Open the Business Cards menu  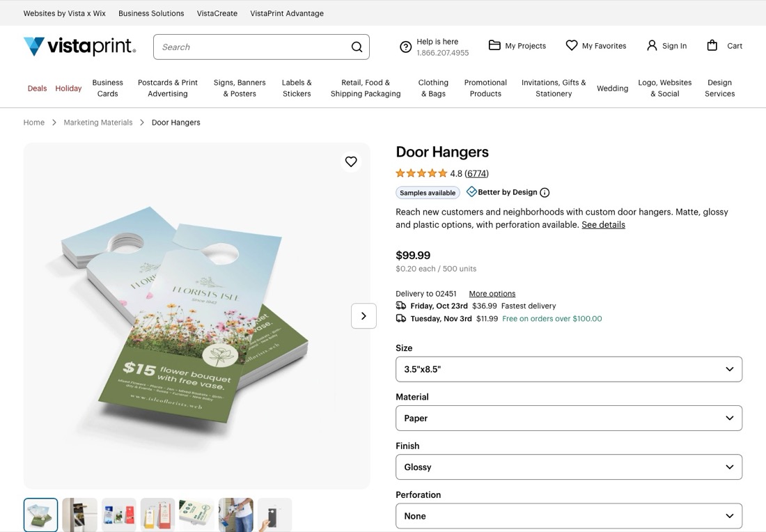click(107, 88)
